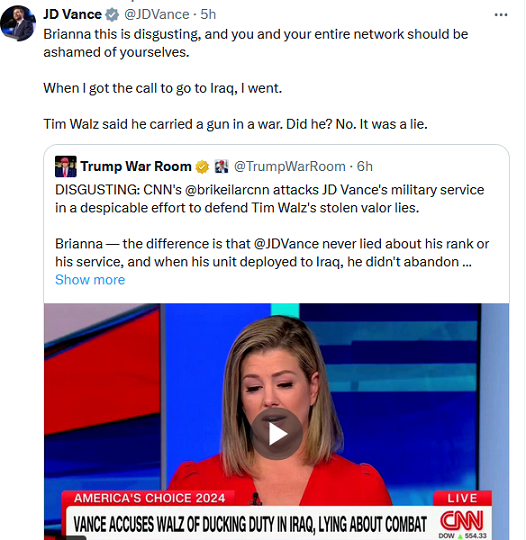Play the CNN video clip

(x=277, y=434)
